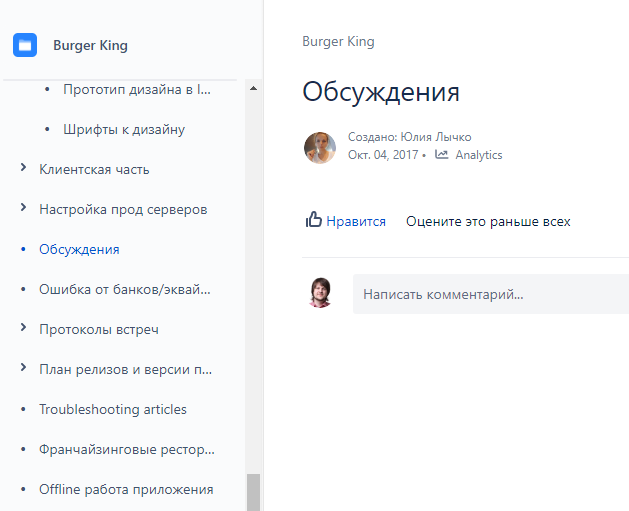
Task: Expand the Клиентская часть tree item
Action: (x=23, y=169)
